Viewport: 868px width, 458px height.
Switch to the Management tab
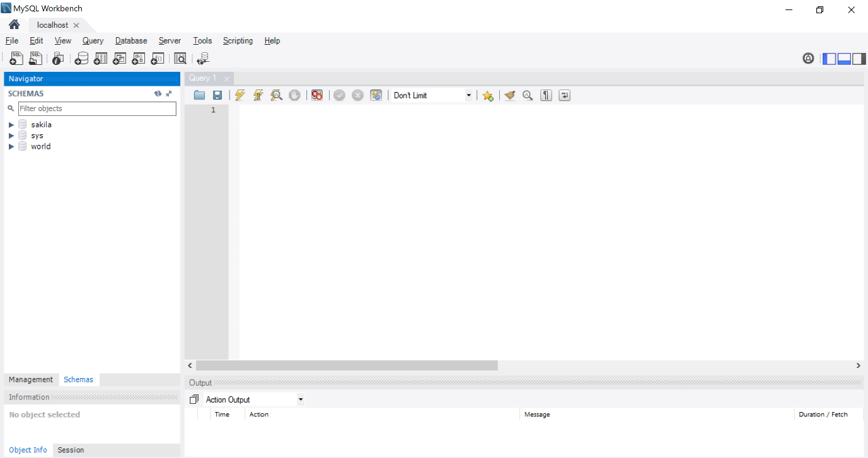31,379
